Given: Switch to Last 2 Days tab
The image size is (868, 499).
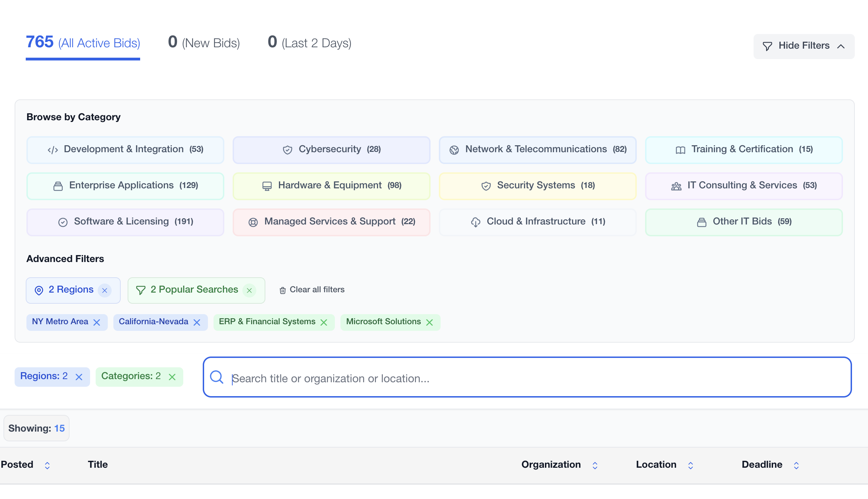Looking at the screenshot, I should (x=310, y=43).
